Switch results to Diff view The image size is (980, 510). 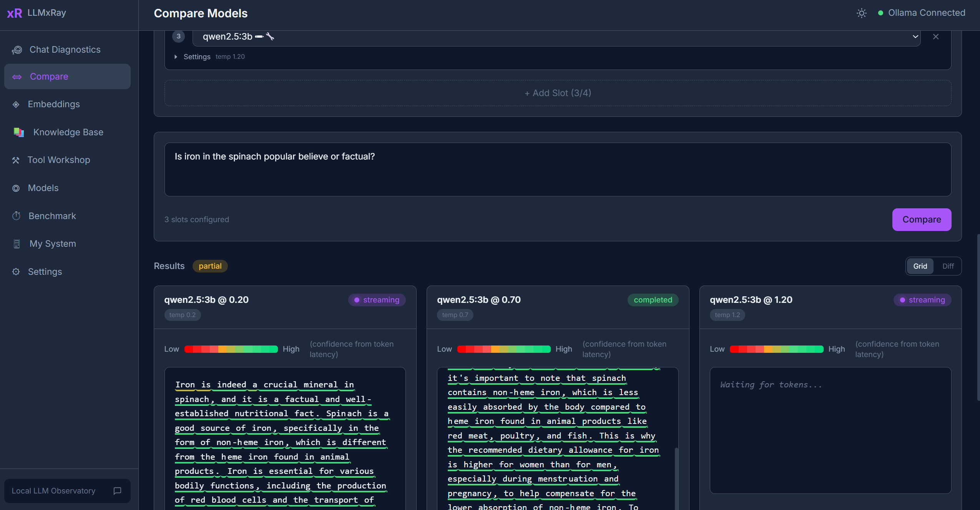click(948, 266)
